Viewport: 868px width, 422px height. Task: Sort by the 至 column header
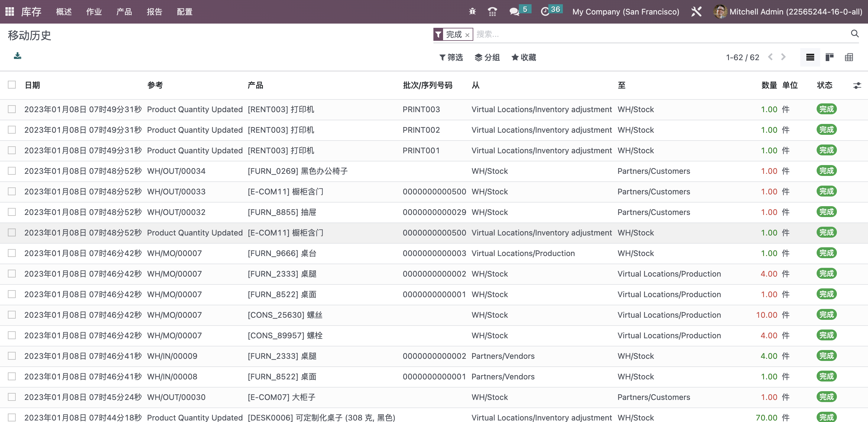tap(621, 85)
